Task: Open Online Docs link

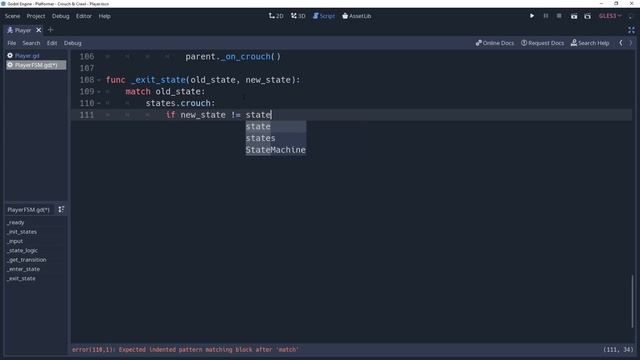Action: pyautogui.click(x=495, y=43)
